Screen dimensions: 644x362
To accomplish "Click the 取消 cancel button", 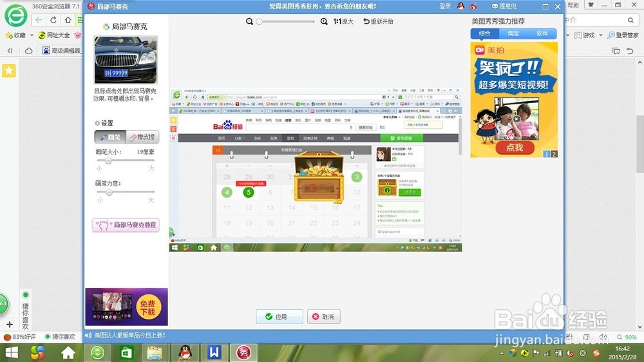I will 324,316.
